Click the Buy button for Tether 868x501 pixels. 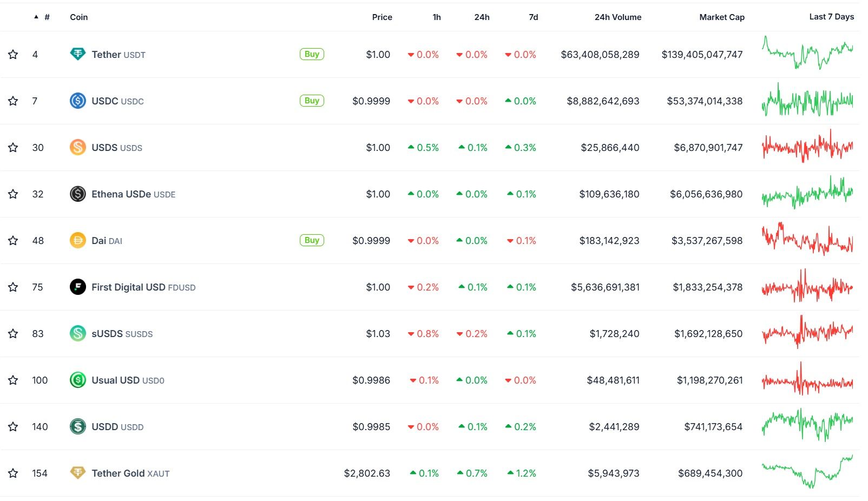(x=312, y=54)
